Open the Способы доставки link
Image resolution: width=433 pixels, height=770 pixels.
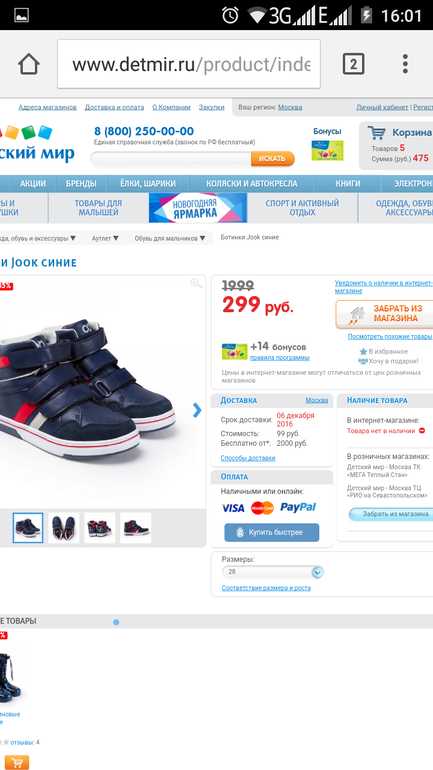[248, 458]
